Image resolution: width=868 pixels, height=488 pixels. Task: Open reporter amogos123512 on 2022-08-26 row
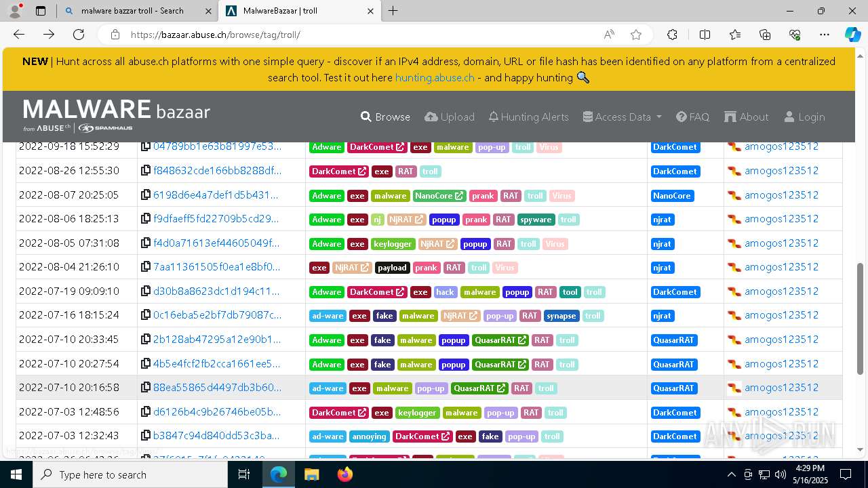[x=781, y=171]
